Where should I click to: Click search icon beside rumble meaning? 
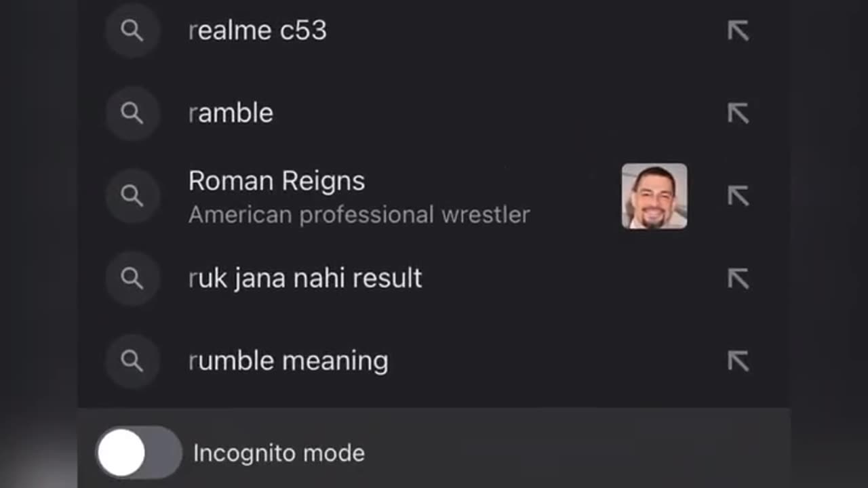click(132, 361)
